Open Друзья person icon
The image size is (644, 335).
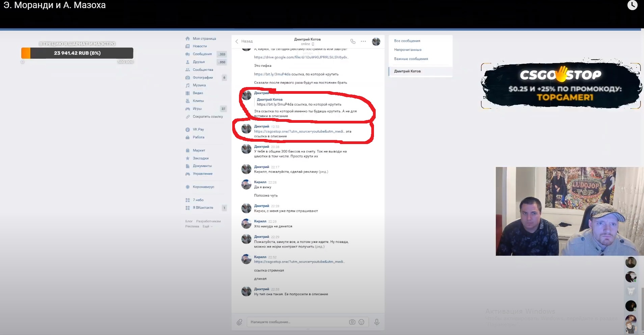[x=188, y=62]
